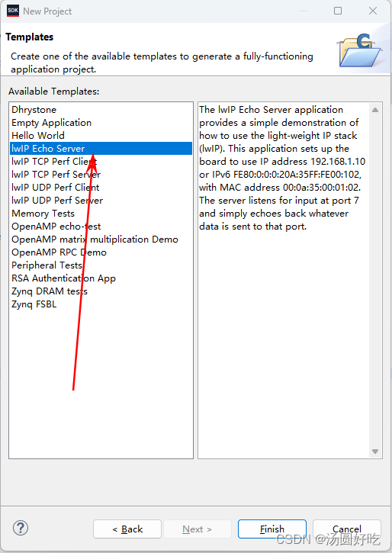
Task: Cancel the New Project dialog
Action: click(347, 529)
